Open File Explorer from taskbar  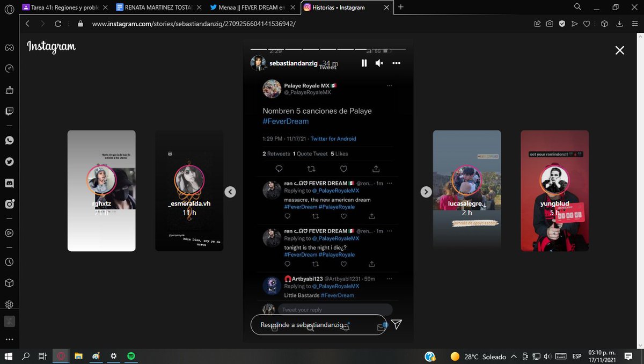point(78,356)
